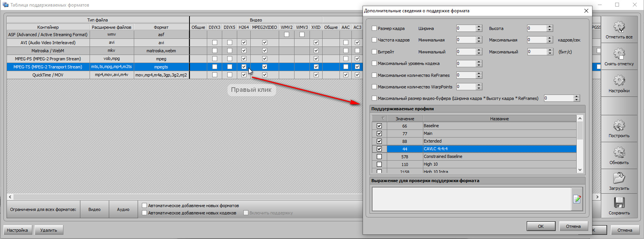
Task: Click the 'Построить' build icon
Action: [x=619, y=126]
